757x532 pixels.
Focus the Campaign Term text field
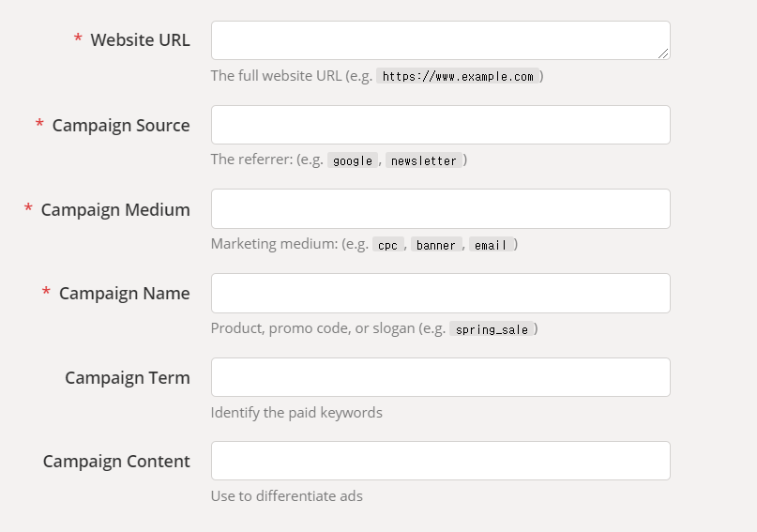[439, 377]
